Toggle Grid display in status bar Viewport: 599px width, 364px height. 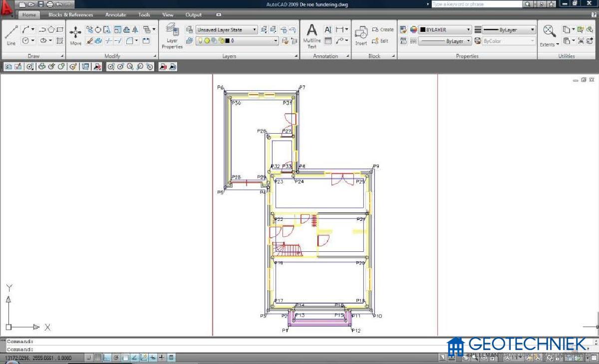[98, 358]
